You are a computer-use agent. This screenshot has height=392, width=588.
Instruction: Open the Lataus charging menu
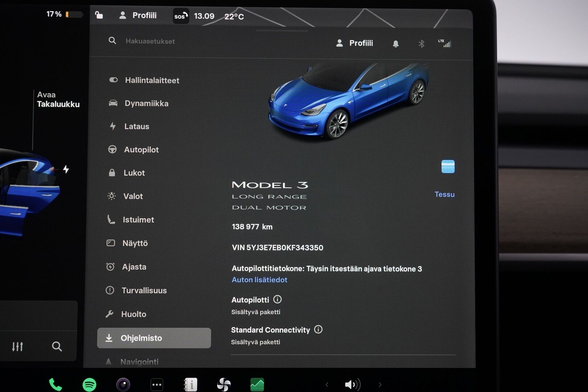click(x=136, y=126)
